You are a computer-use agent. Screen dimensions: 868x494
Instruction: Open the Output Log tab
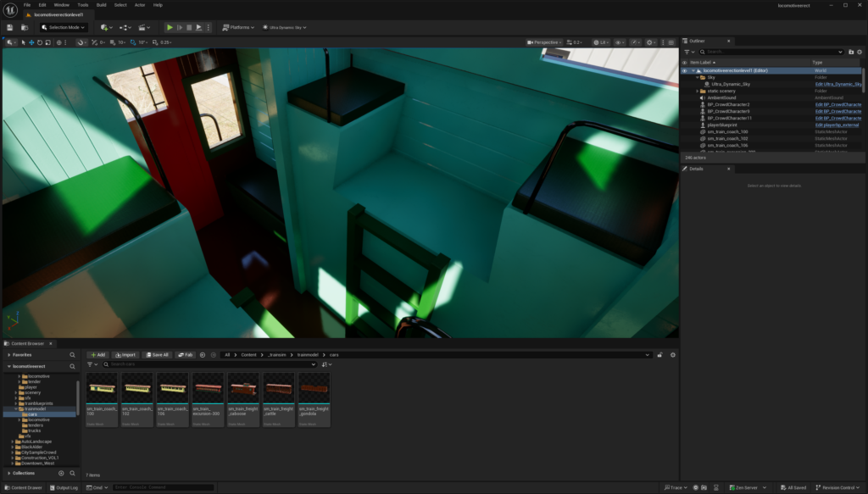pyautogui.click(x=64, y=487)
